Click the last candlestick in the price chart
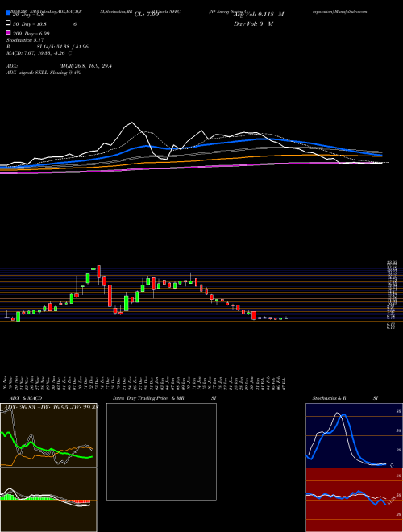The image size is (403, 532). pos(286,318)
